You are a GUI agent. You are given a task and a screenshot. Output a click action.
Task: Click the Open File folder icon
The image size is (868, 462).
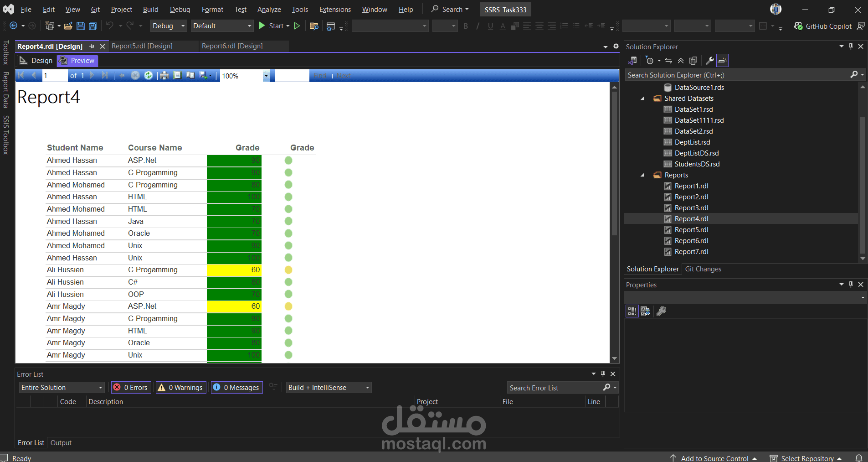[x=68, y=26]
